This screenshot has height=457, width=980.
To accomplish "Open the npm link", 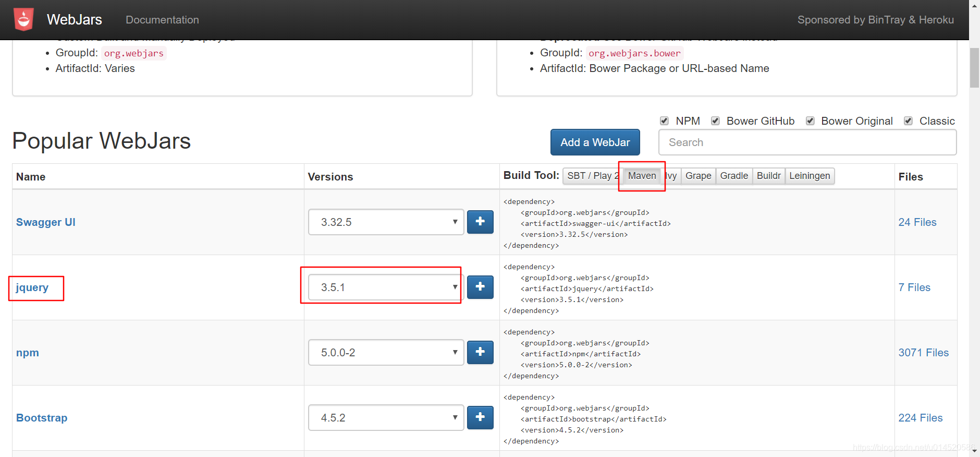I will pos(28,353).
